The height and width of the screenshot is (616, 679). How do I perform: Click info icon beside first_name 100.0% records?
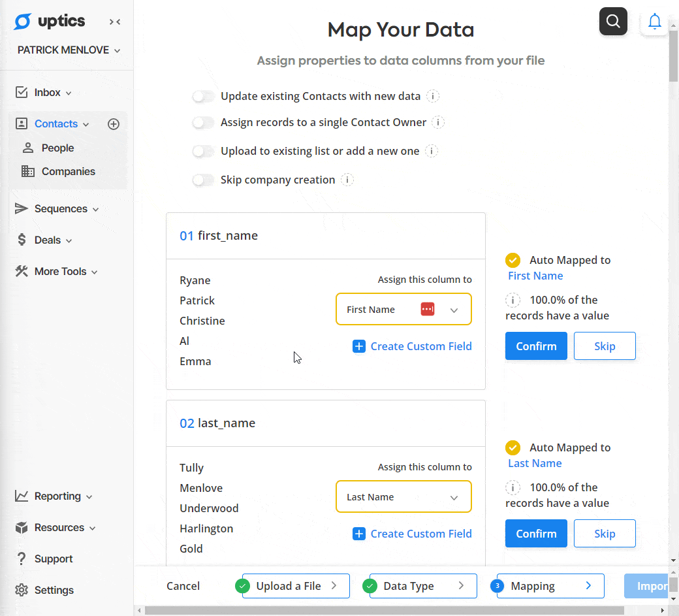click(513, 300)
